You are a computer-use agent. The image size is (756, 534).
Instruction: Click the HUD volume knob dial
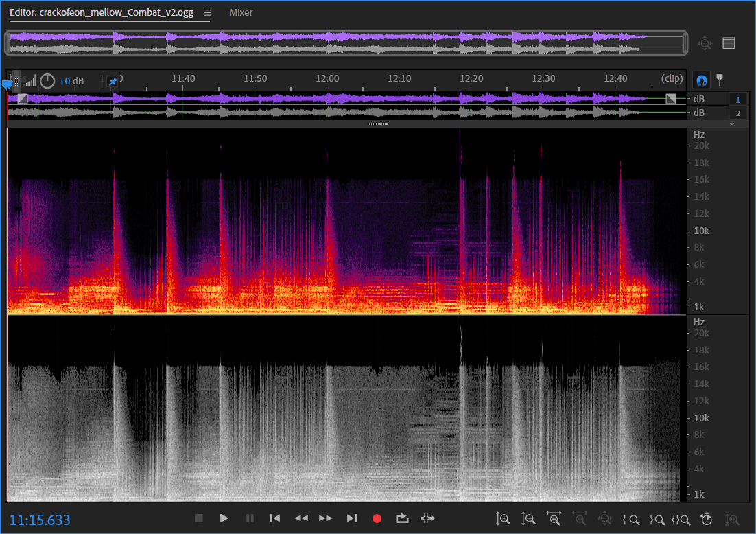click(47, 81)
